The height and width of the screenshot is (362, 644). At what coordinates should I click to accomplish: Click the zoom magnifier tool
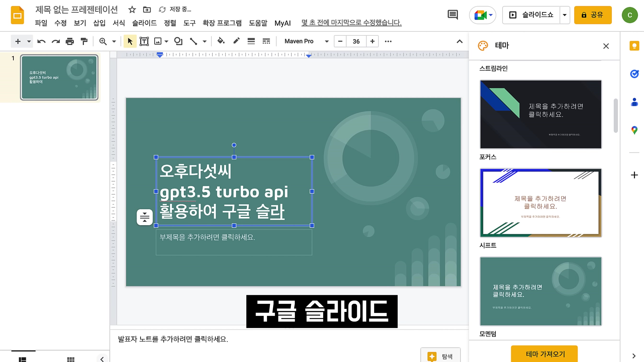click(x=103, y=41)
